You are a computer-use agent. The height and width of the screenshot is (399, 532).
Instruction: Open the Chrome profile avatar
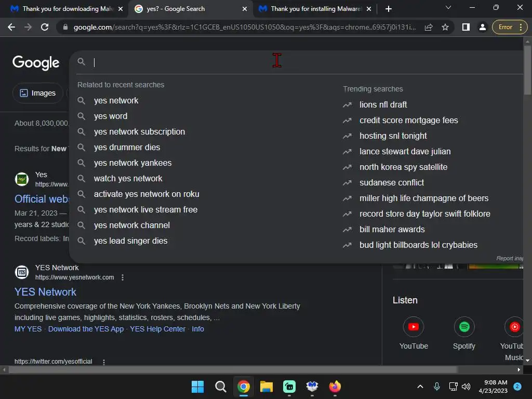click(x=482, y=27)
